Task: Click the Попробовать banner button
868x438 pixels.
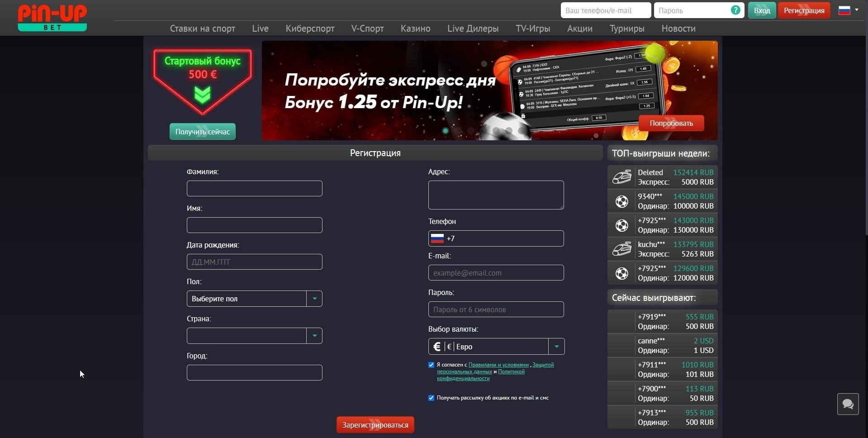Action: point(671,123)
